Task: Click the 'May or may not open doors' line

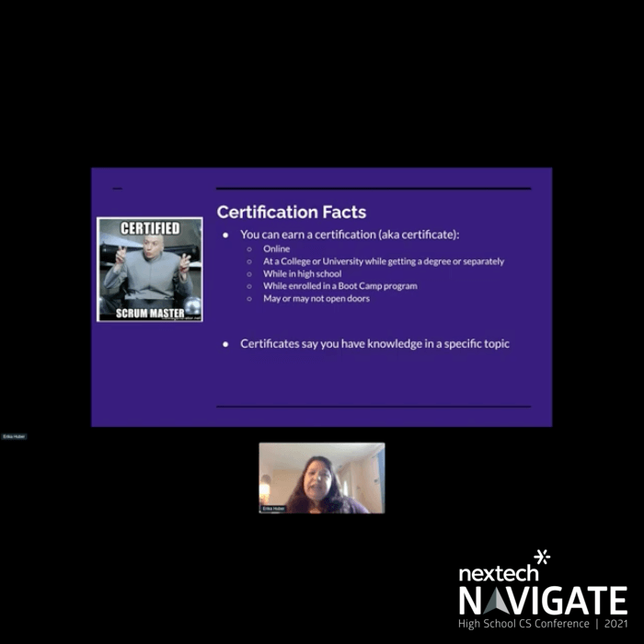Action: click(x=316, y=299)
